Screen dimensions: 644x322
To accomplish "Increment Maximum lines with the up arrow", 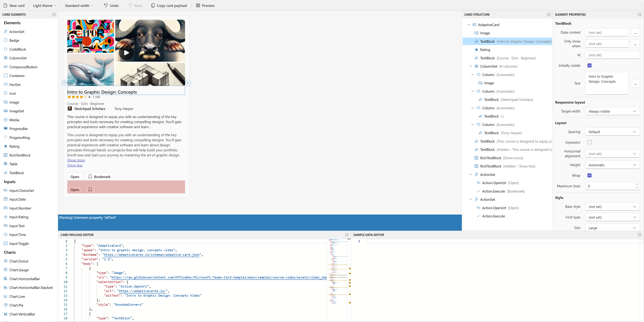I will 636,184.
